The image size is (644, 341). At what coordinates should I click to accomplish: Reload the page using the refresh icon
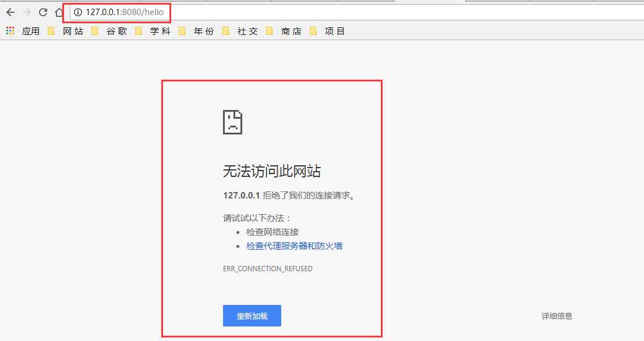(43, 12)
